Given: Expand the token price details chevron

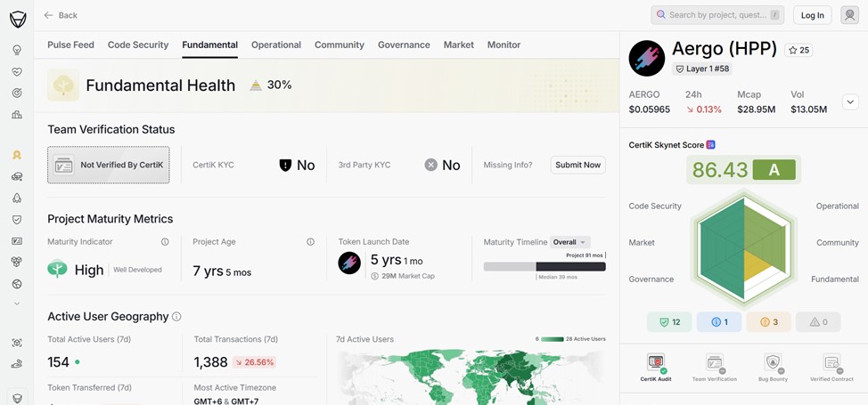Looking at the screenshot, I should tap(848, 102).
